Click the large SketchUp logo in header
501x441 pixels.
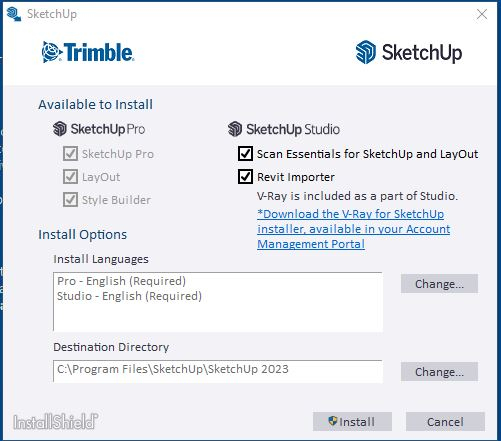(x=409, y=52)
